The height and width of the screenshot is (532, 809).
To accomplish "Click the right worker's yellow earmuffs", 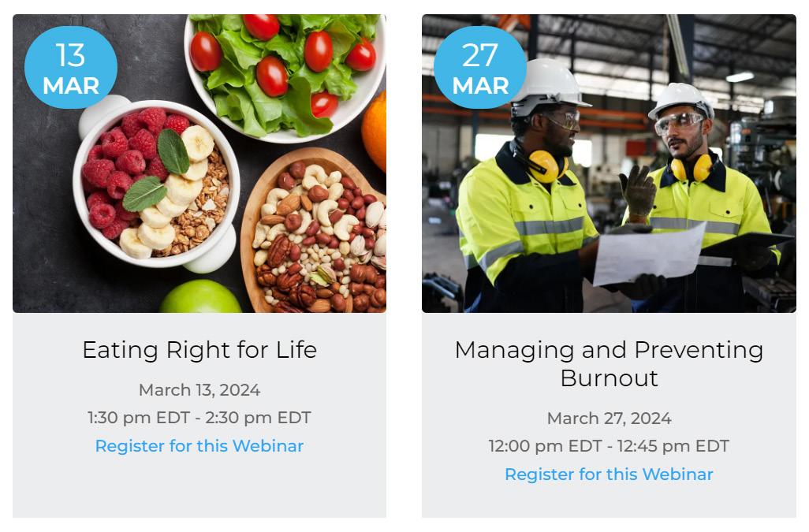I will click(692, 168).
